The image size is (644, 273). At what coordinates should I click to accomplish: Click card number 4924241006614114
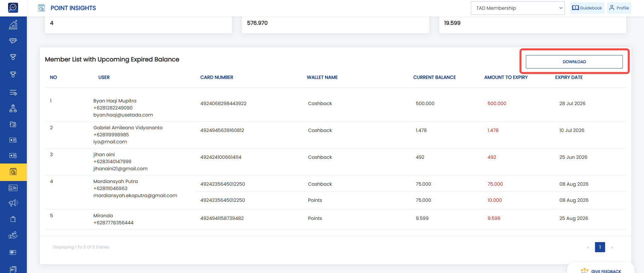(221, 157)
